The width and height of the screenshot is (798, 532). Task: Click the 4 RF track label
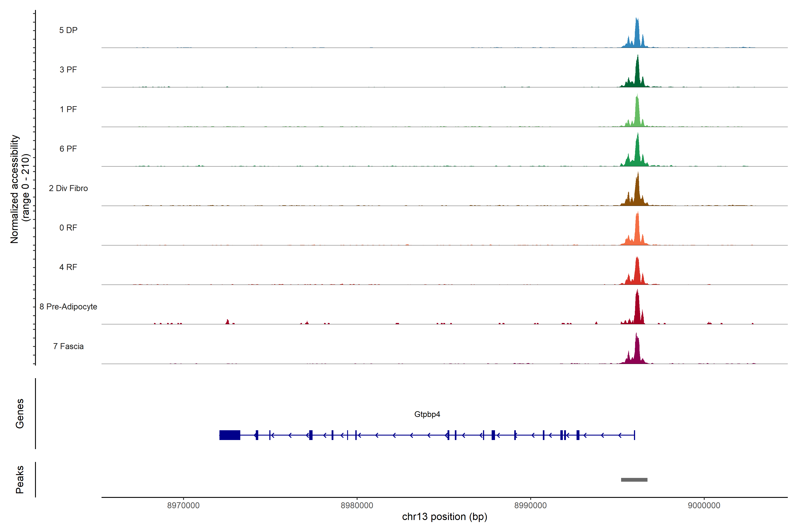(x=68, y=267)
